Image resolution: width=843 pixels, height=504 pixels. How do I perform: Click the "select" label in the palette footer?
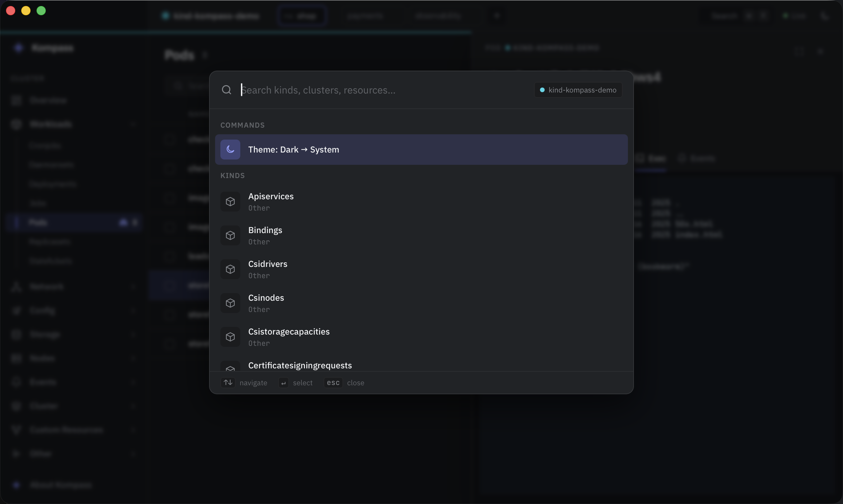coord(303,383)
